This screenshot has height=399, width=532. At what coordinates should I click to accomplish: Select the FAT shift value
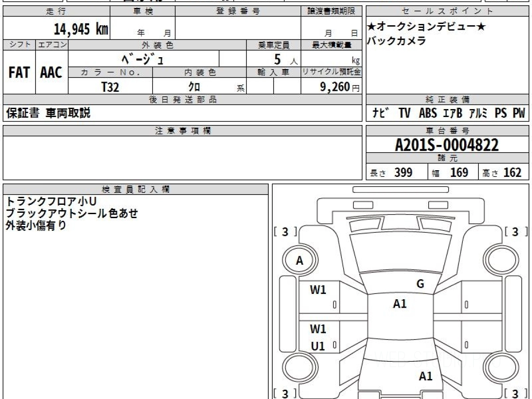pyautogui.click(x=19, y=73)
